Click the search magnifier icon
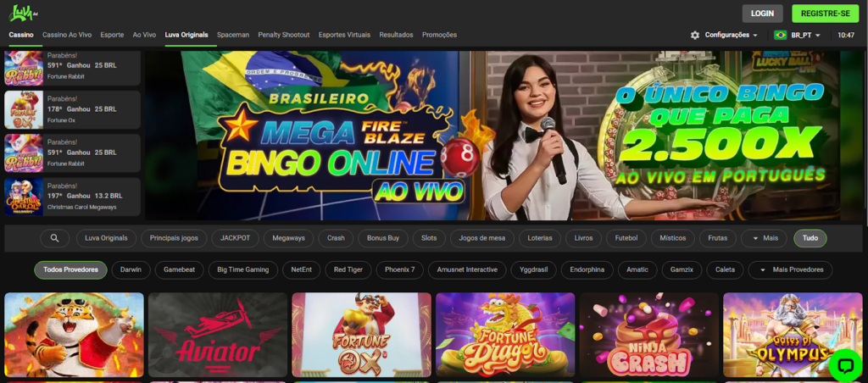 (55, 238)
